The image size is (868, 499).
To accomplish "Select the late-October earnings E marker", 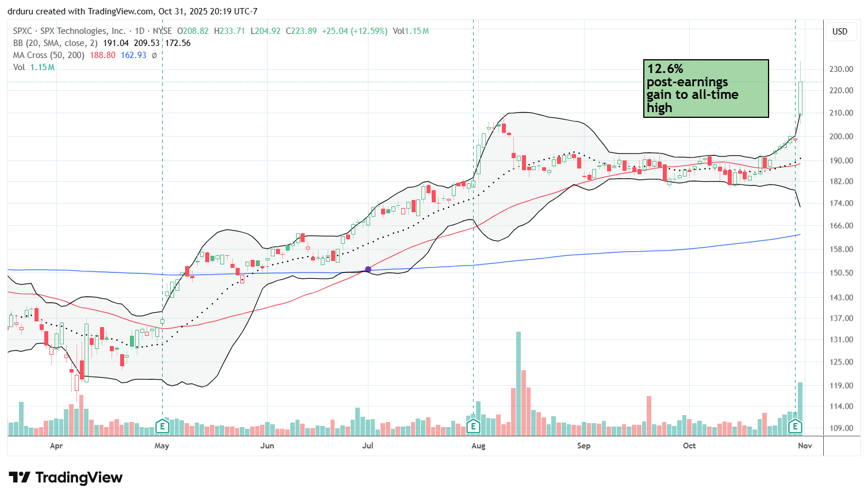I will 795,427.
